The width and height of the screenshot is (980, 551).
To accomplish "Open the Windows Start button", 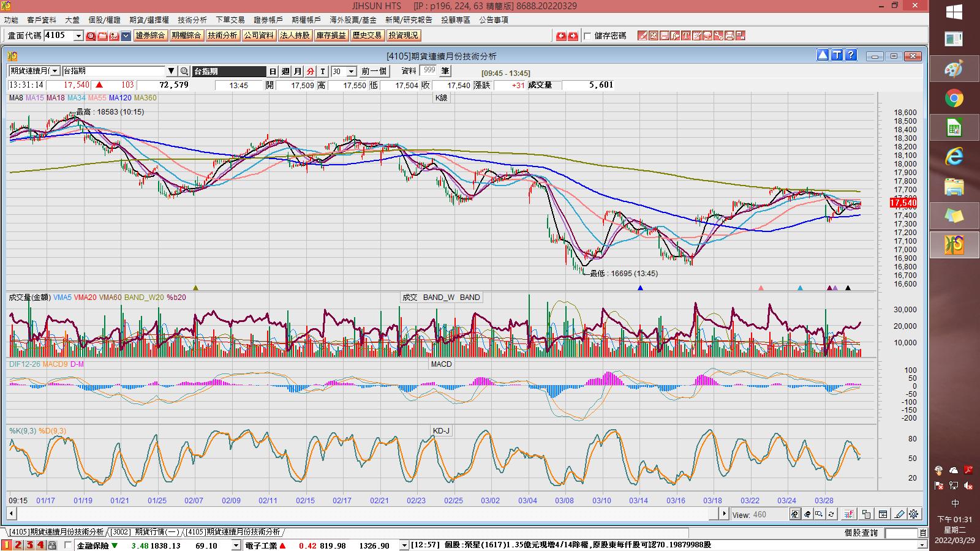I will click(954, 12).
